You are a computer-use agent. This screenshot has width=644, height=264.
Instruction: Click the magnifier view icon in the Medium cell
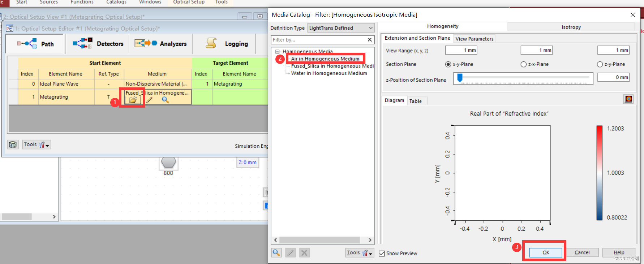[x=165, y=100]
